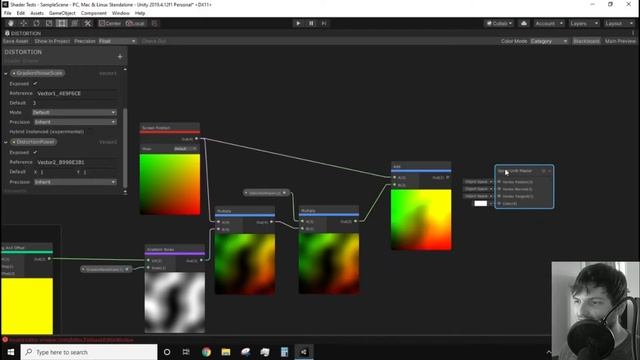The image size is (640, 360).
Task: Click Save Asset button
Action: pyautogui.click(x=16, y=41)
